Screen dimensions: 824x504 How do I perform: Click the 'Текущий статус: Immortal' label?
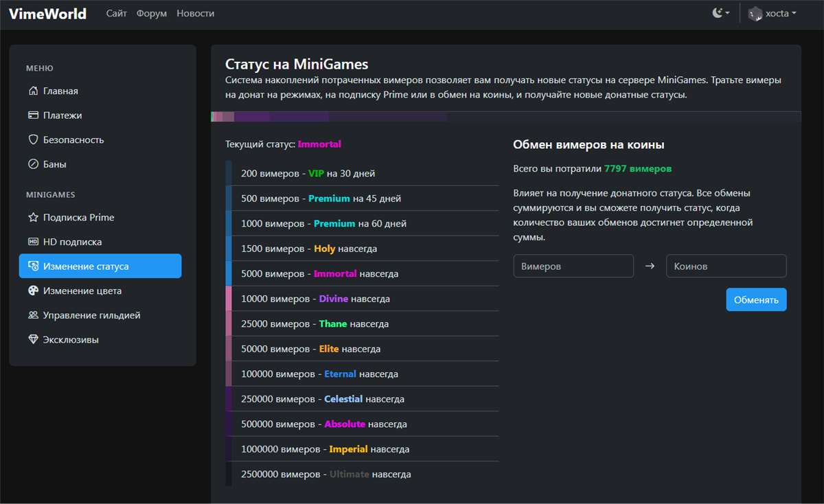283,144
